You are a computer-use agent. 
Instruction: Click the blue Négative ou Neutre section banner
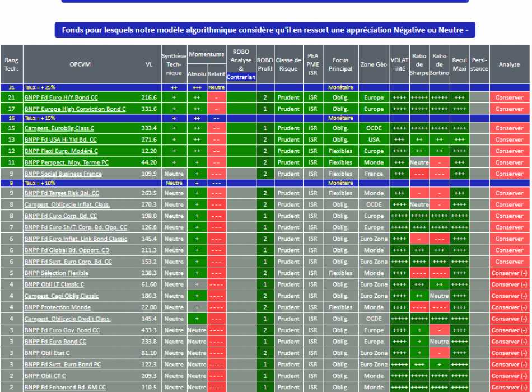click(265, 30)
